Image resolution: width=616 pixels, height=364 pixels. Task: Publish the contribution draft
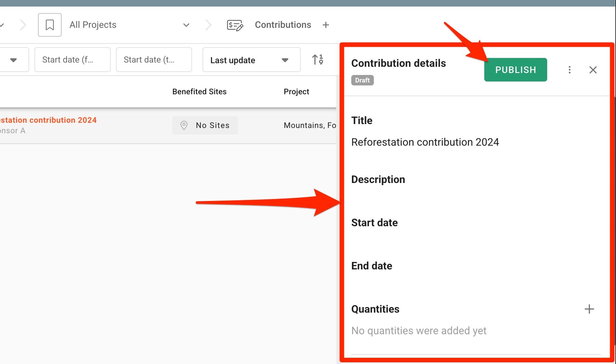515,70
